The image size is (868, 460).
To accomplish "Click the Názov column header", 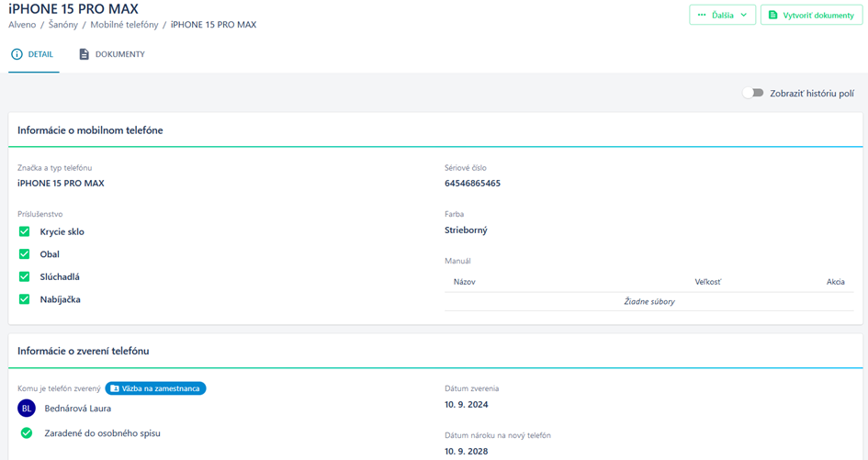I will [465, 282].
